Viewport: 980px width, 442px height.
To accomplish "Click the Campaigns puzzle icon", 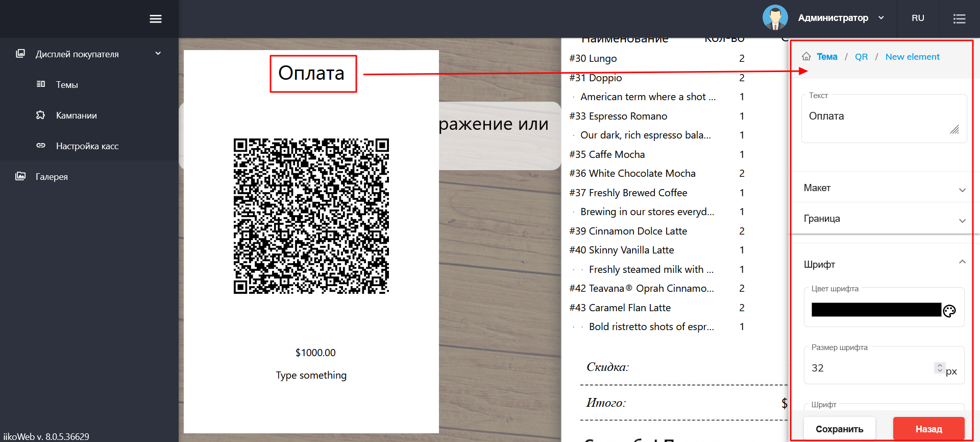I will pyautogui.click(x=41, y=115).
